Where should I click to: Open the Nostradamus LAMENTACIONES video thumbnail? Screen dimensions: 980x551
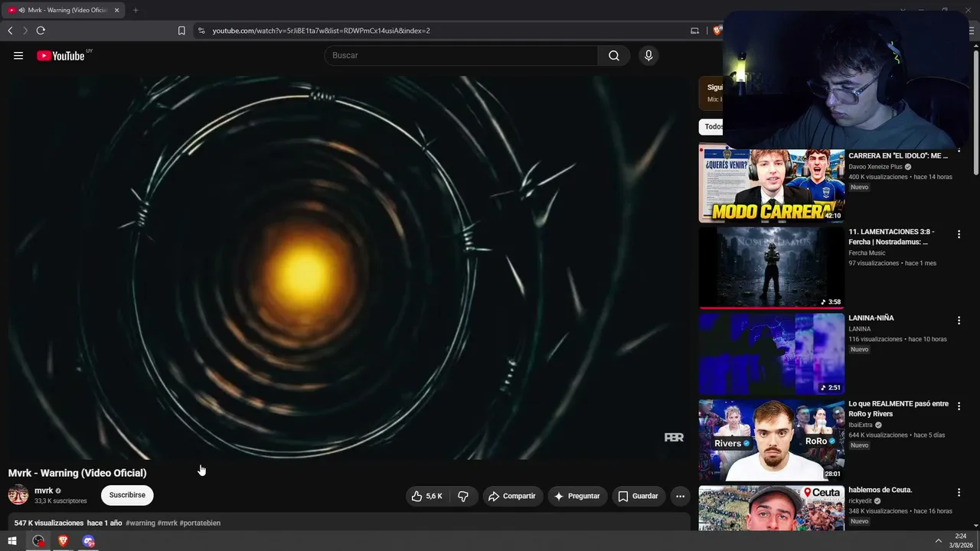[x=771, y=267]
